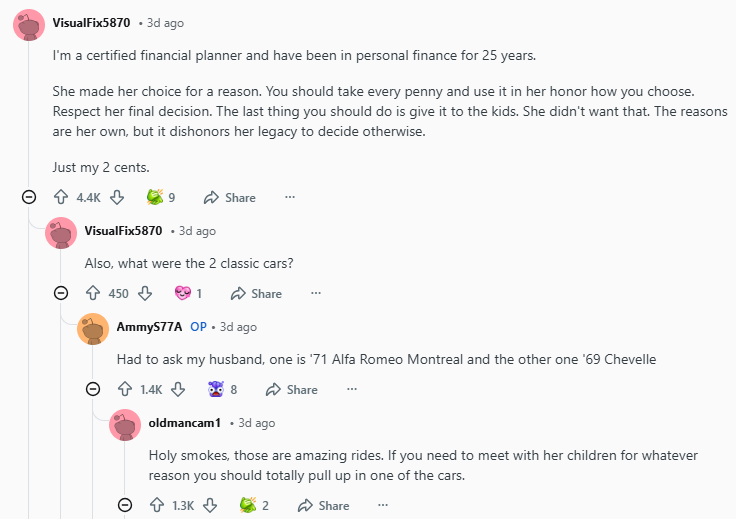
Task: Downvote AmmyS77A's Alfa Romeo reply
Action: [177, 389]
